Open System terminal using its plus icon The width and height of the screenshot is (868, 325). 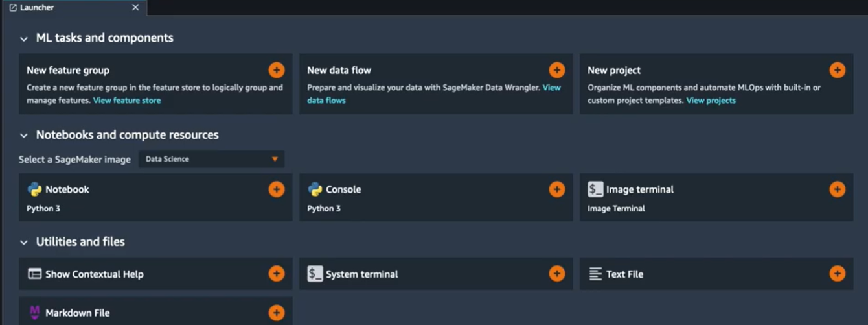coord(556,274)
